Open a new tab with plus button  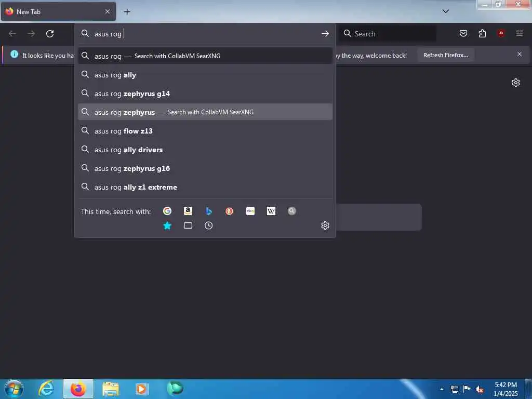127,11
